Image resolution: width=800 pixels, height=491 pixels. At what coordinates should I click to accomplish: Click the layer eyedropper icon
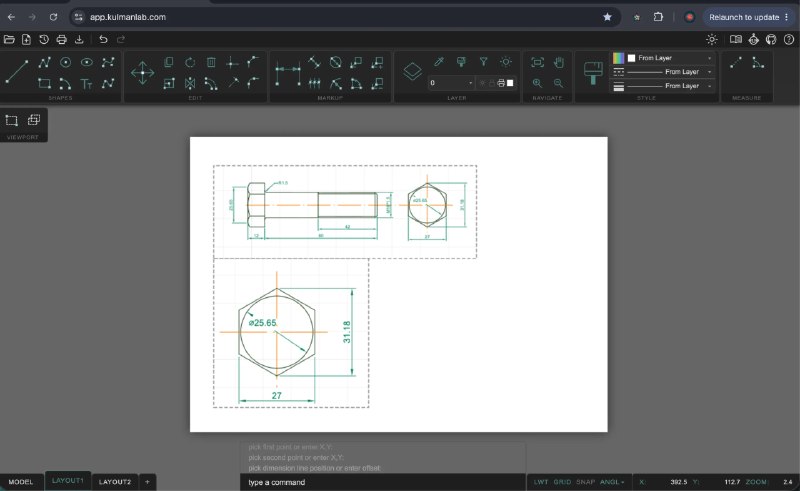[439, 62]
